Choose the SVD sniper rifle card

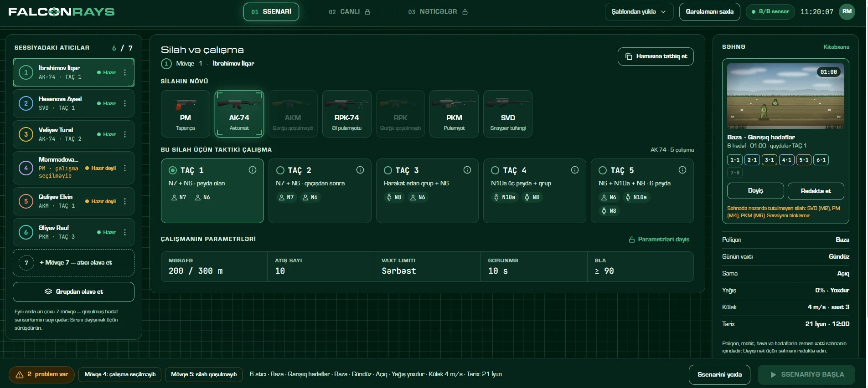(x=508, y=114)
